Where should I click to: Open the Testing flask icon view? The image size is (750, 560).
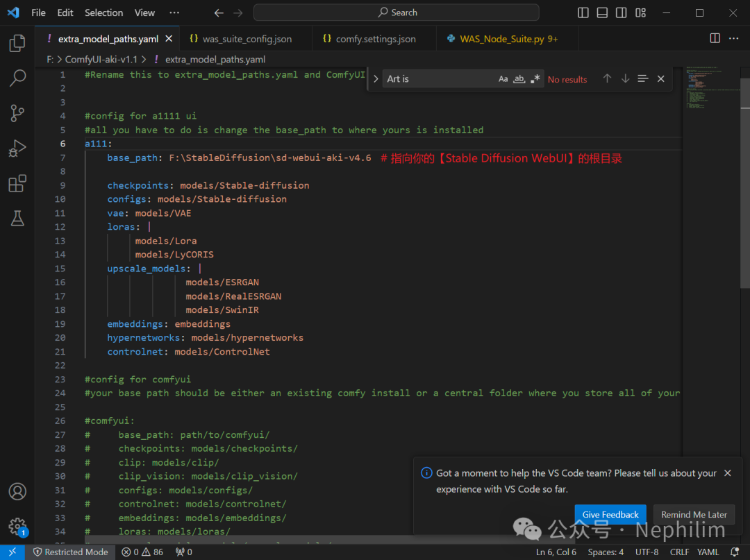click(17, 219)
